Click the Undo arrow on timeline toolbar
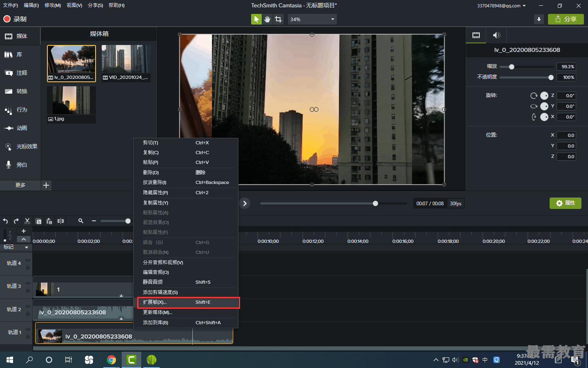The height and width of the screenshot is (368, 588). (5, 221)
